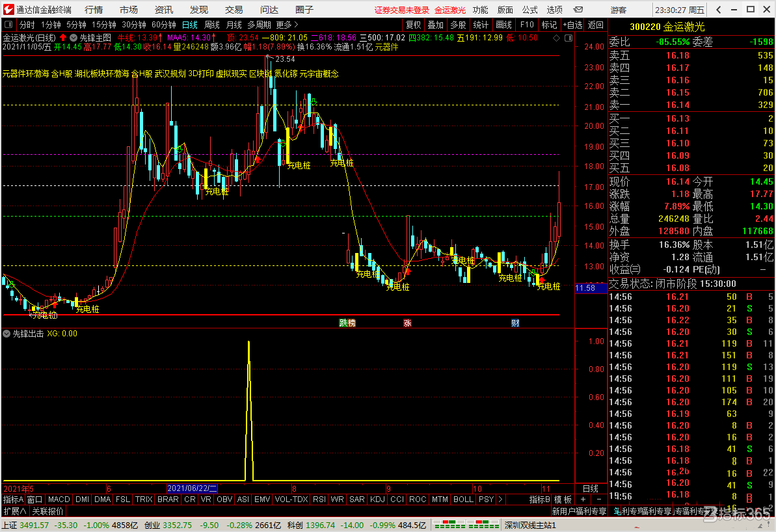The height and width of the screenshot is (532, 776).
Task: Click the back arrow in title bar
Action: (719, 9)
